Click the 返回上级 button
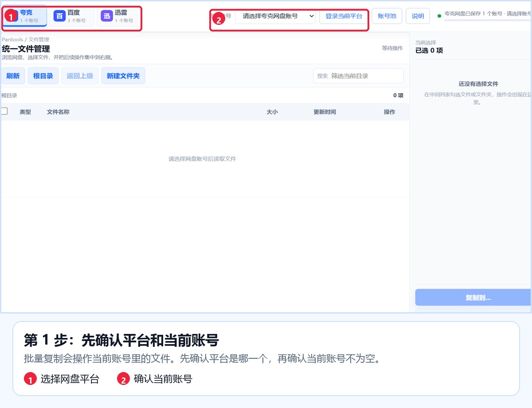This screenshot has height=408, width=532. click(x=80, y=76)
